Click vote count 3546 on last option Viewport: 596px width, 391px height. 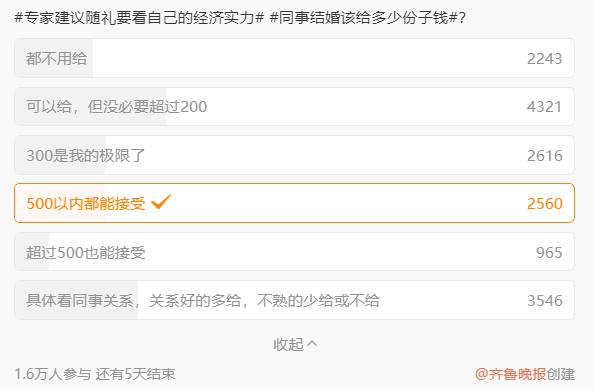[x=545, y=301]
